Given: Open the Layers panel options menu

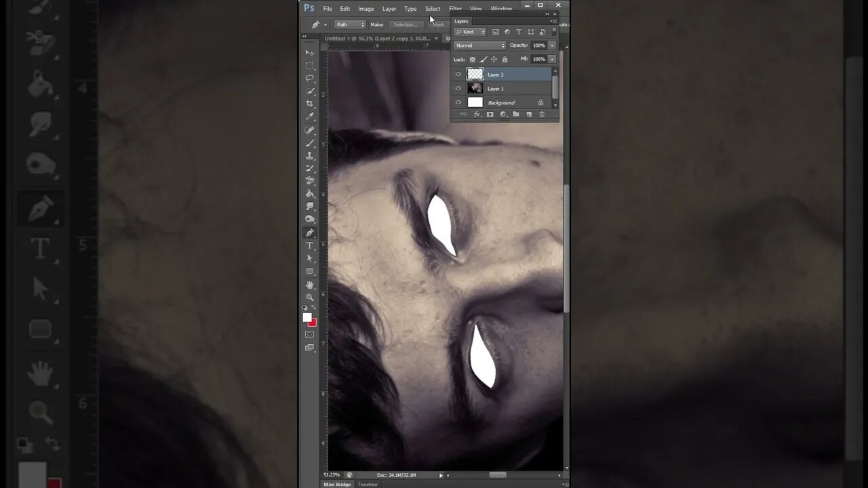Looking at the screenshot, I should click(x=553, y=22).
